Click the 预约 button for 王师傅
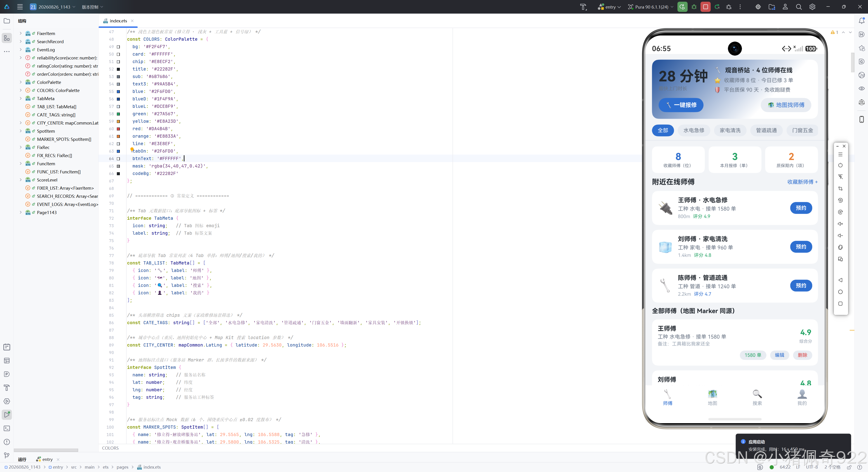This screenshot has width=868, height=472. point(801,208)
